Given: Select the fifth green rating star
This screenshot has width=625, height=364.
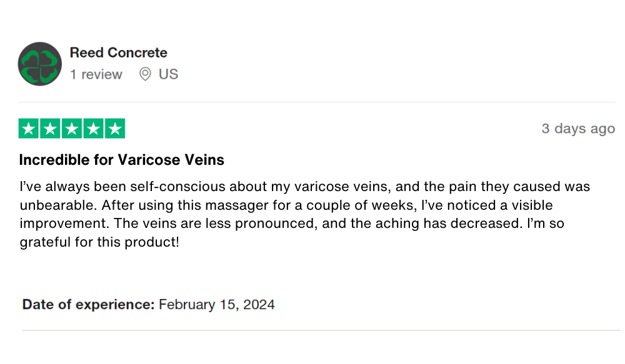Looking at the screenshot, I should click(114, 129).
